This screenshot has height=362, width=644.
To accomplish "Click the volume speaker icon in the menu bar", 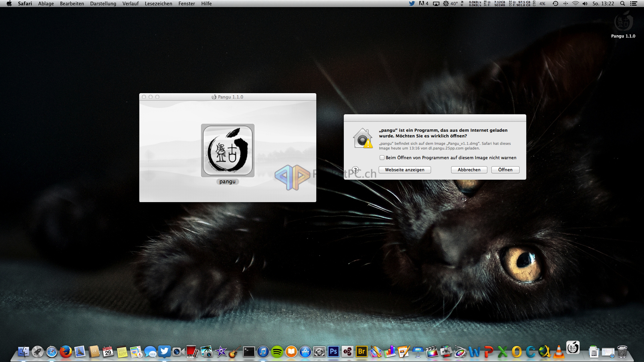I will point(585,3).
